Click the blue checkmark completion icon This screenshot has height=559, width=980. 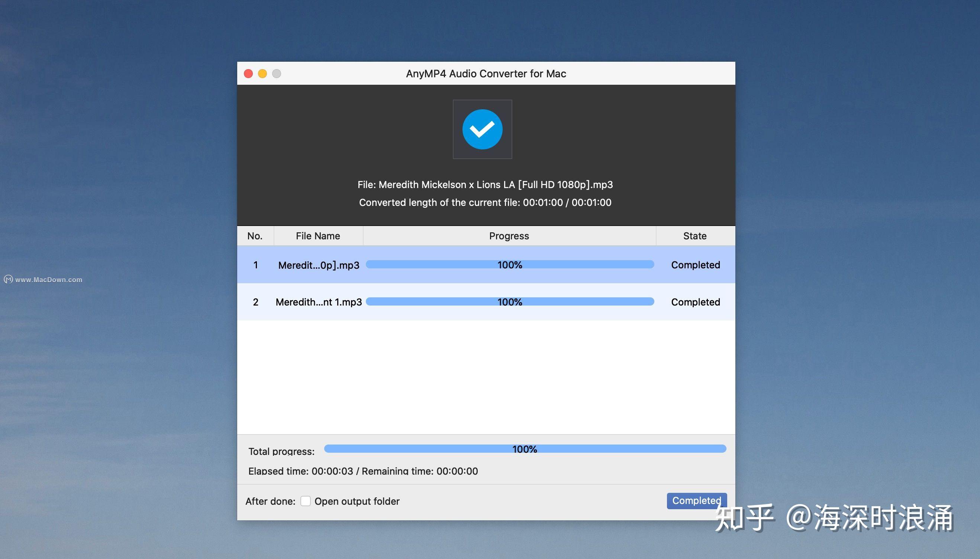[x=482, y=129]
